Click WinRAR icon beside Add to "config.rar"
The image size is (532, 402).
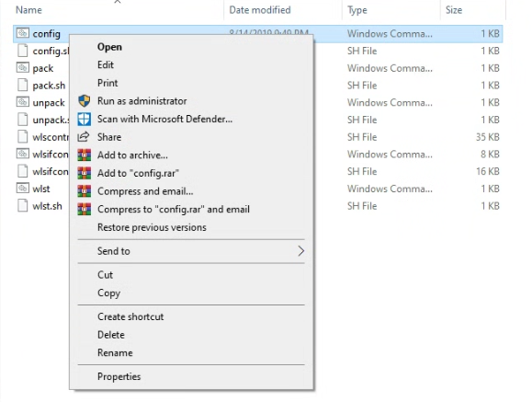(84, 173)
